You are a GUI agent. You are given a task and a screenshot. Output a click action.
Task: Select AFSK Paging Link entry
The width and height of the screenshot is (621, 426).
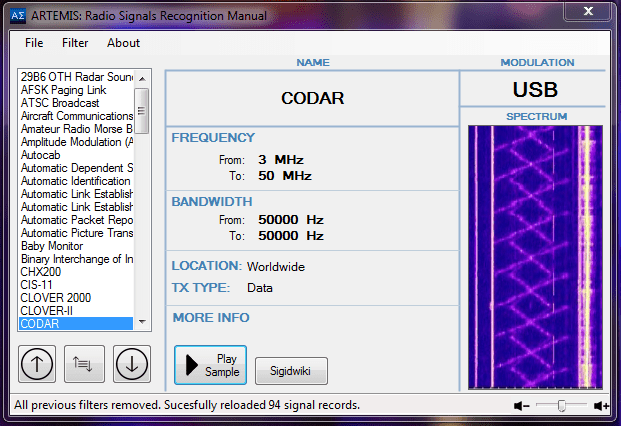coord(76,90)
